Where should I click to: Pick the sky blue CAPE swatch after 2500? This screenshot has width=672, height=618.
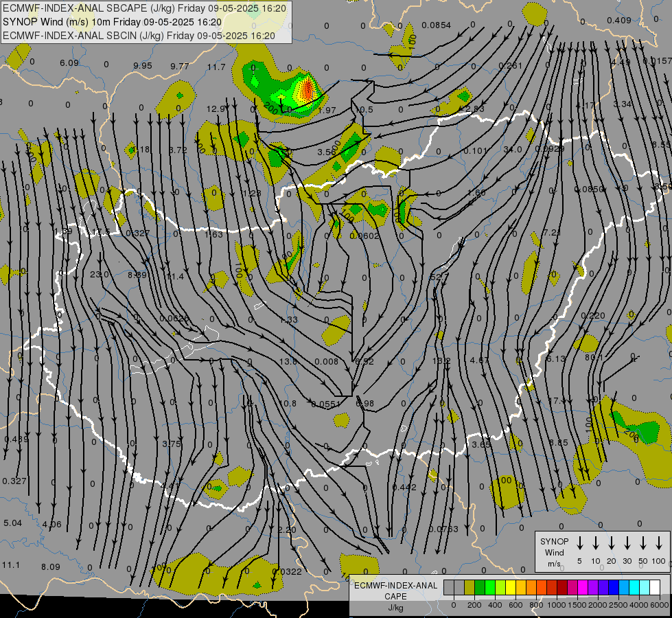624,587
